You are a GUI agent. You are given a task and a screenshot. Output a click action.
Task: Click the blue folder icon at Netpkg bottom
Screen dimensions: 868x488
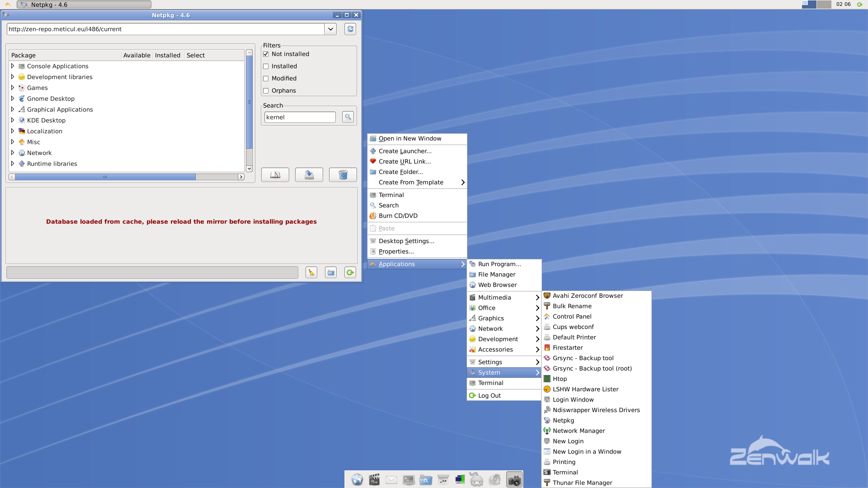click(330, 272)
